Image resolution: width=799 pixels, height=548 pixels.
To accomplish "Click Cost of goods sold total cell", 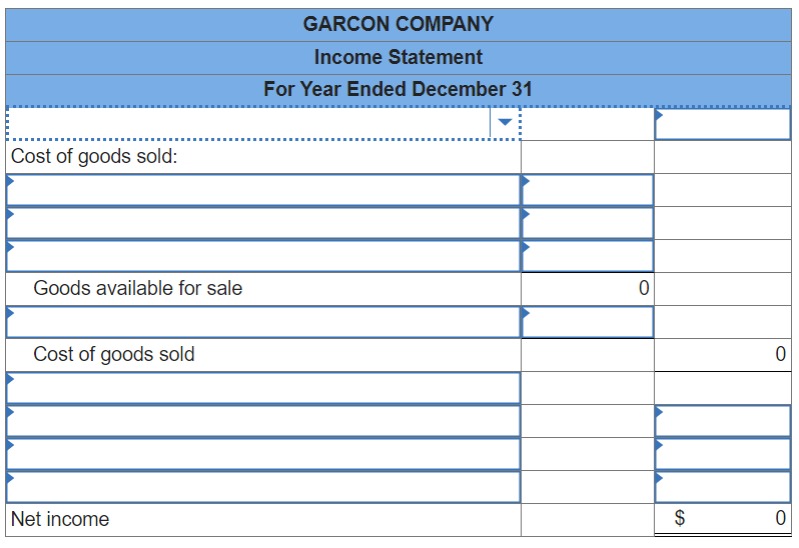I will (723, 355).
